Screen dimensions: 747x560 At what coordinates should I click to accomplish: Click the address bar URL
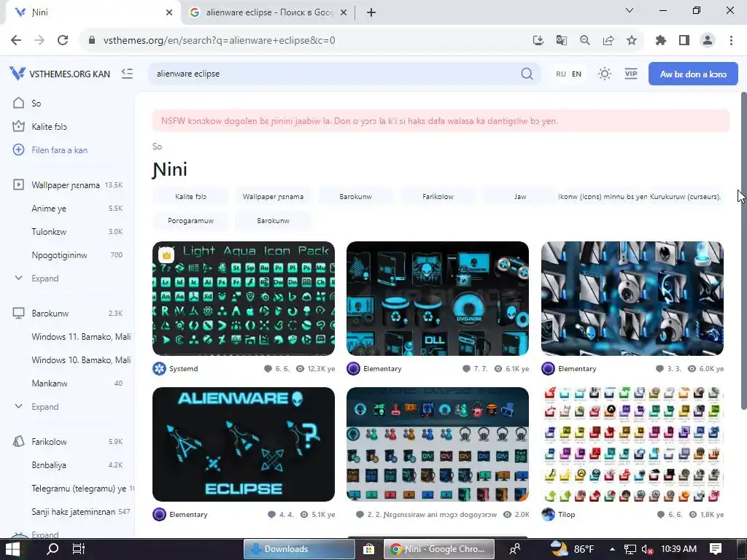pos(219,41)
